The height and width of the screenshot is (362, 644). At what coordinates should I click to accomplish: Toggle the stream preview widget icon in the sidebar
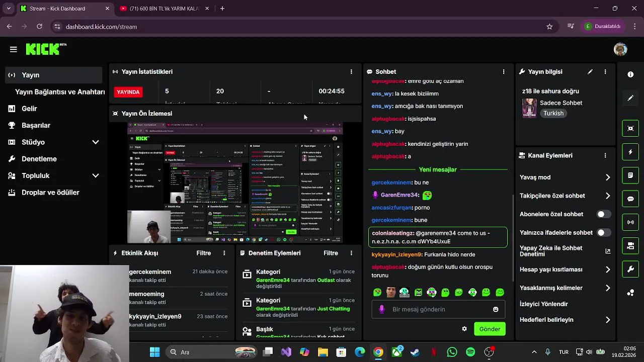tap(630, 128)
